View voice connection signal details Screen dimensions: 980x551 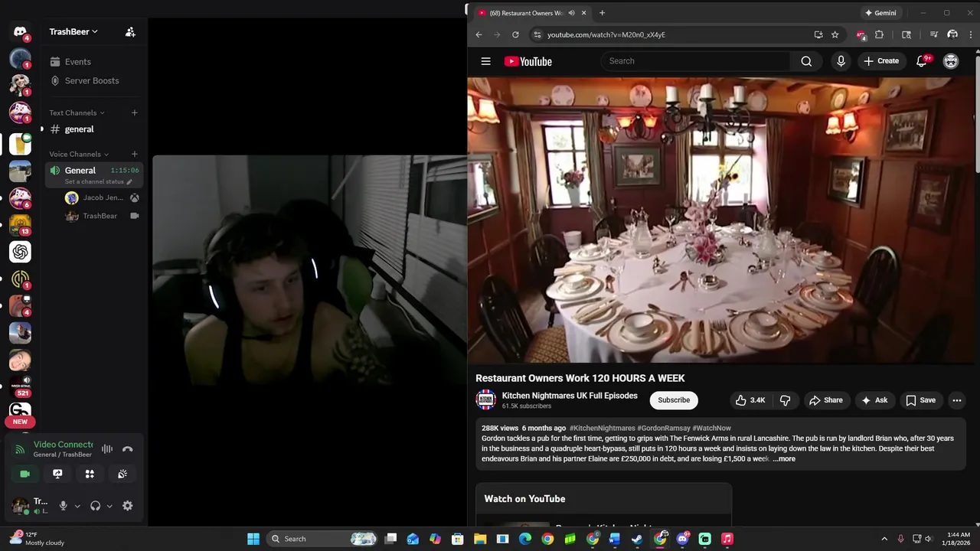pyautogui.click(x=21, y=449)
